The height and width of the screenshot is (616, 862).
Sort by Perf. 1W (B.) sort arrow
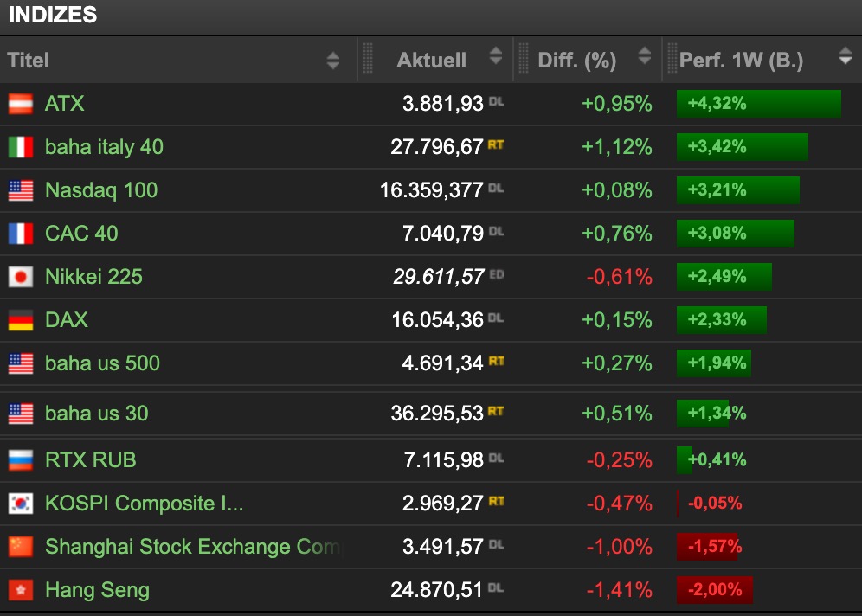coord(845,55)
